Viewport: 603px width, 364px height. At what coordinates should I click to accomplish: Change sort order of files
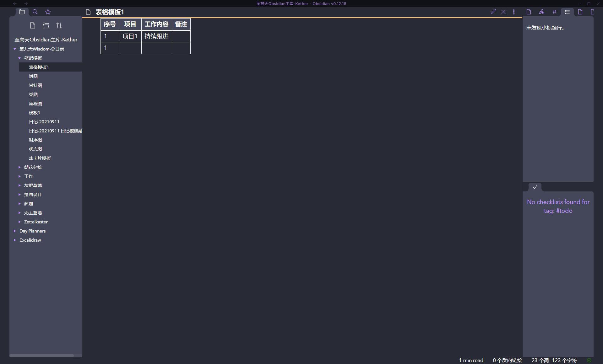point(59,25)
